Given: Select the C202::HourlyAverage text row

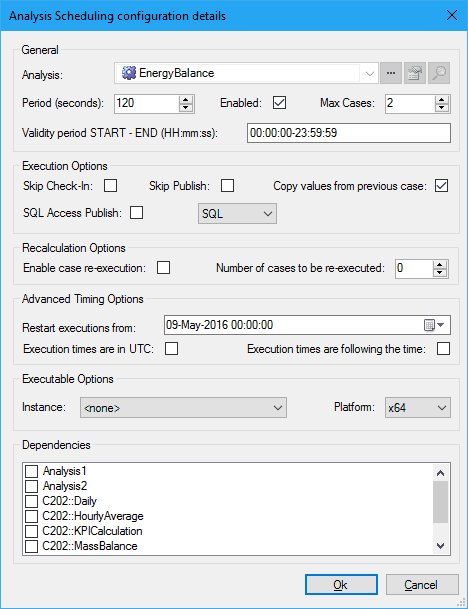Looking at the screenshot, I should (x=93, y=516).
